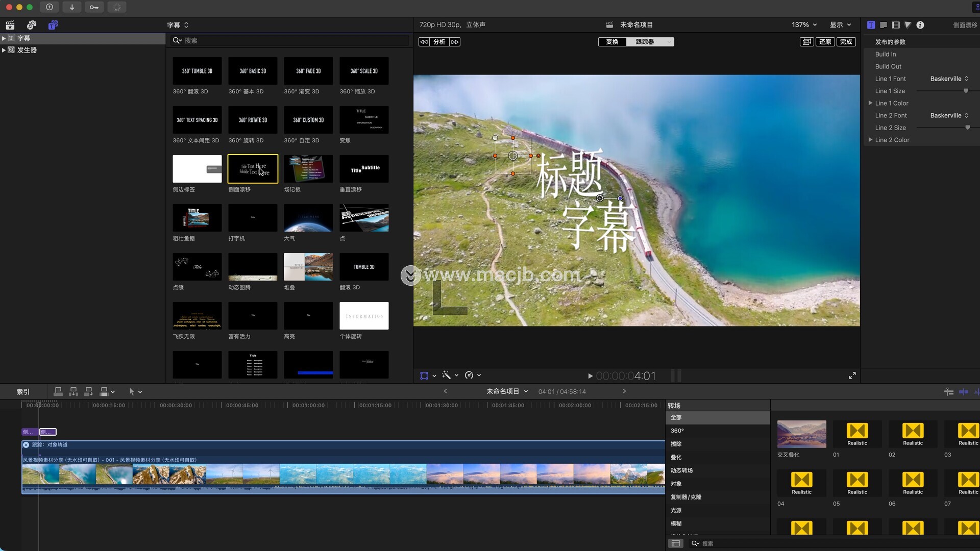Click the Keyword Editor key icon

pos(94,7)
